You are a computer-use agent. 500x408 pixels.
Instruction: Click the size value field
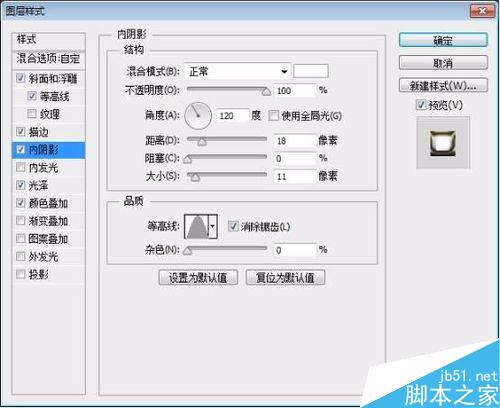click(x=295, y=176)
